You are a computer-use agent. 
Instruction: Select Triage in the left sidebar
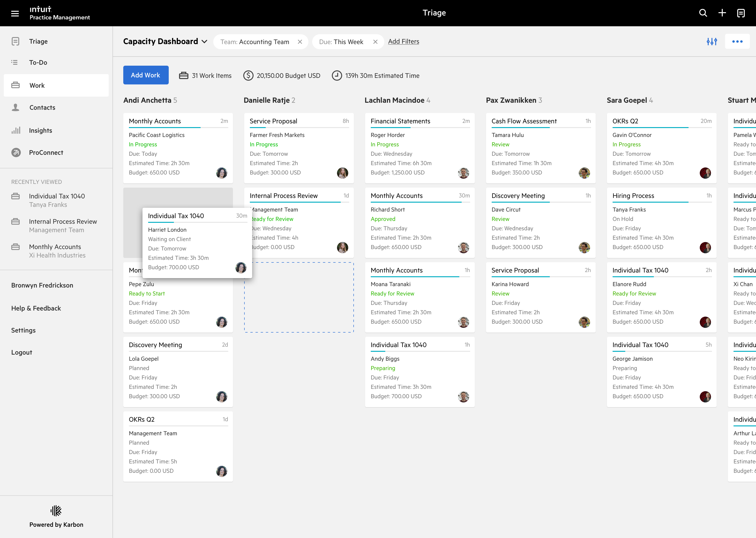(38, 41)
